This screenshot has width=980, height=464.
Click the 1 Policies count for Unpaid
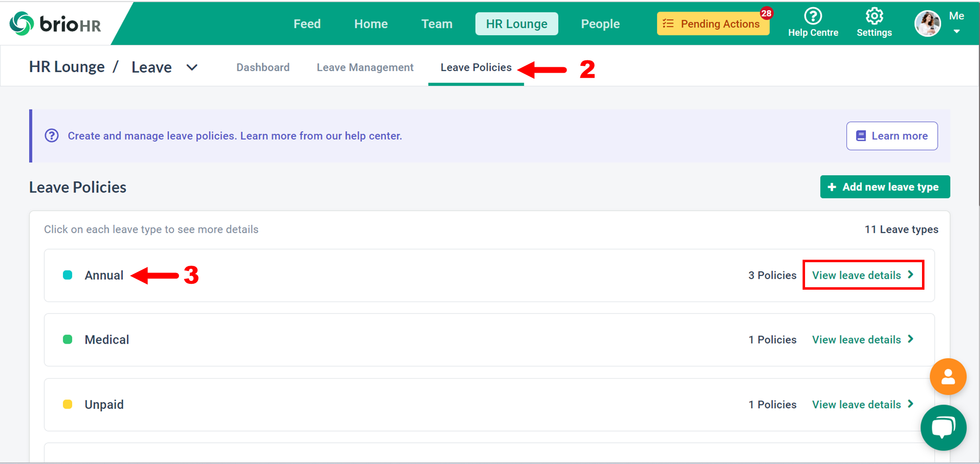coord(772,405)
